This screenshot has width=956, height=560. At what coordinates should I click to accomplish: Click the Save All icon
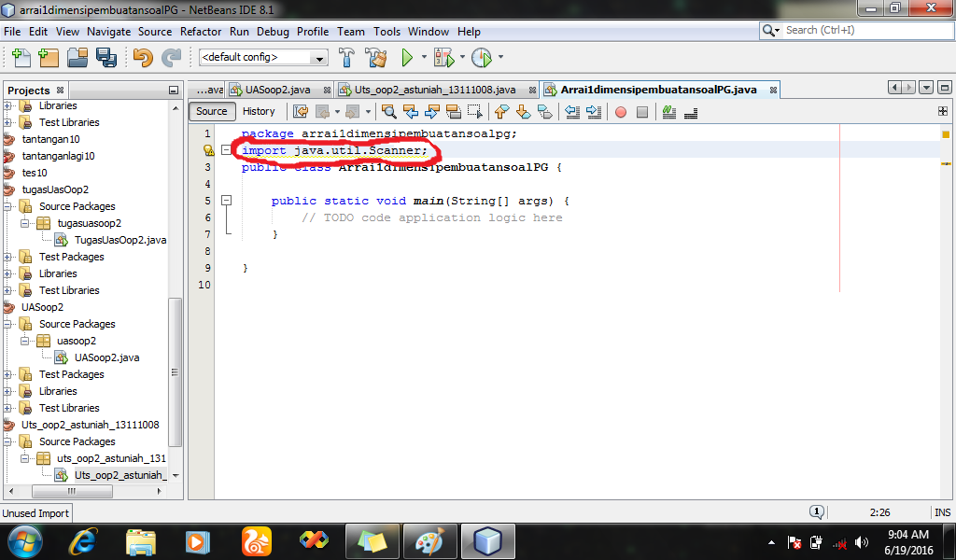point(108,57)
